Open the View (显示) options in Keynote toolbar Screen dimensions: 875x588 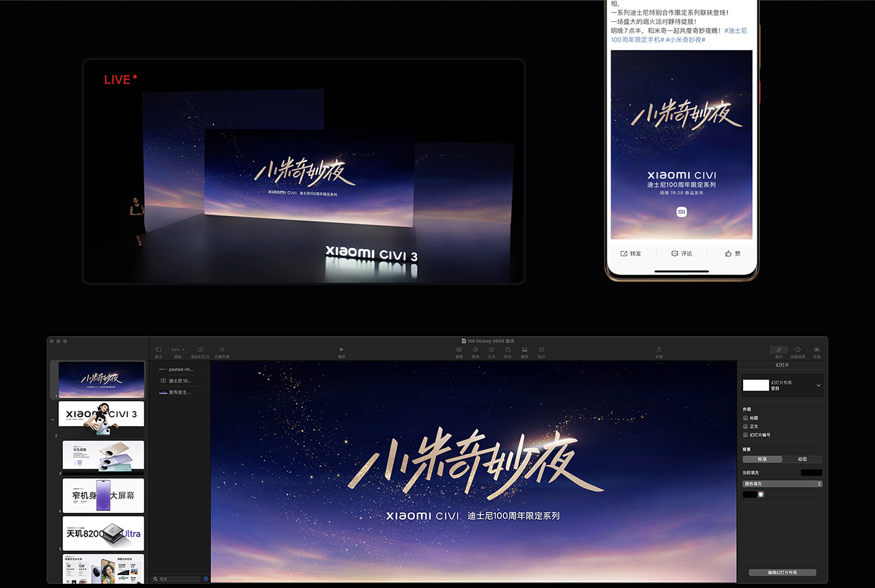click(x=159, y=352)
